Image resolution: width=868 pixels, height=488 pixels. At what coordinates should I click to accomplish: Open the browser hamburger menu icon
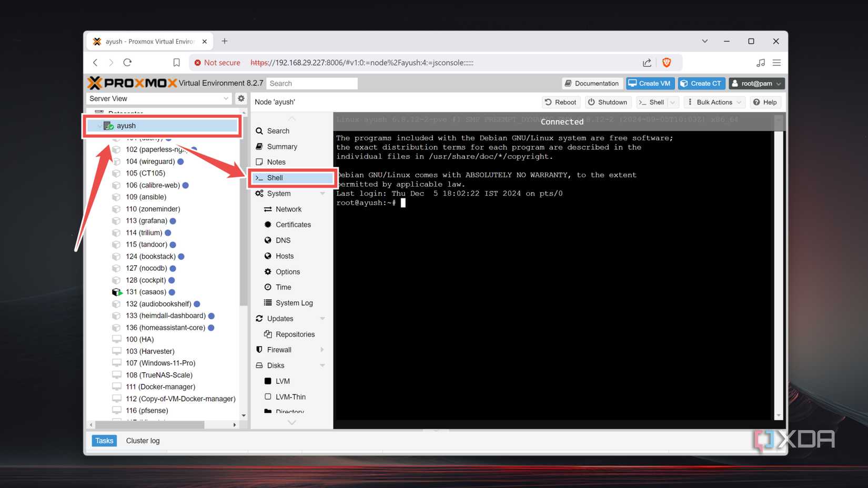click(x=776, y=63)
